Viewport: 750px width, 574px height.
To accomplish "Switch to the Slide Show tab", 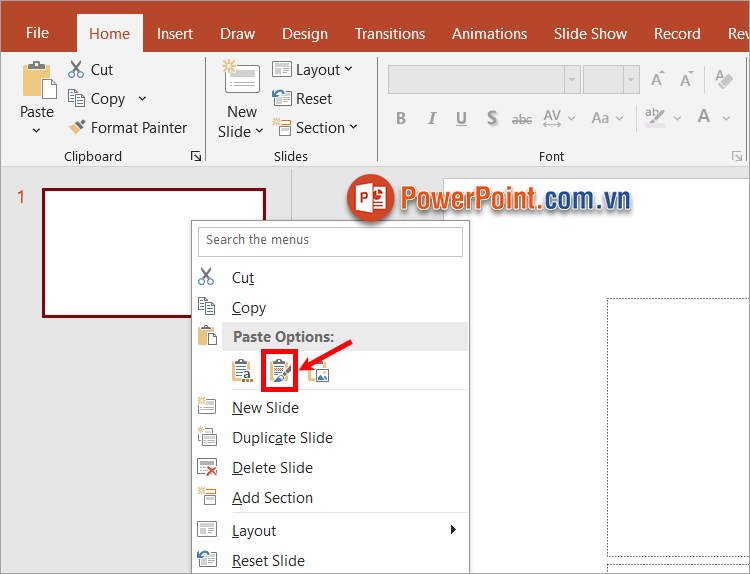I will pos(590,33).
